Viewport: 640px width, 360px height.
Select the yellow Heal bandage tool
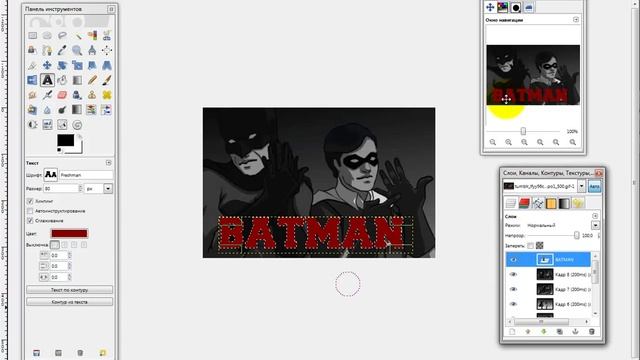click(x=107, y=95)
